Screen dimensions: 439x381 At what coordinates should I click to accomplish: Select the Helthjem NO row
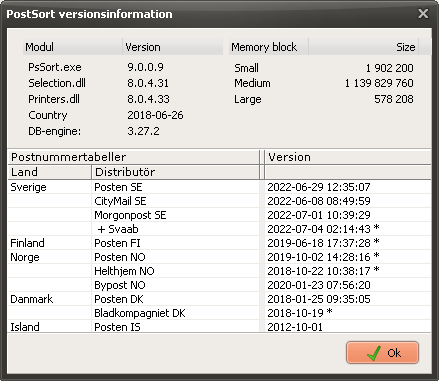(x=219, y=271)
